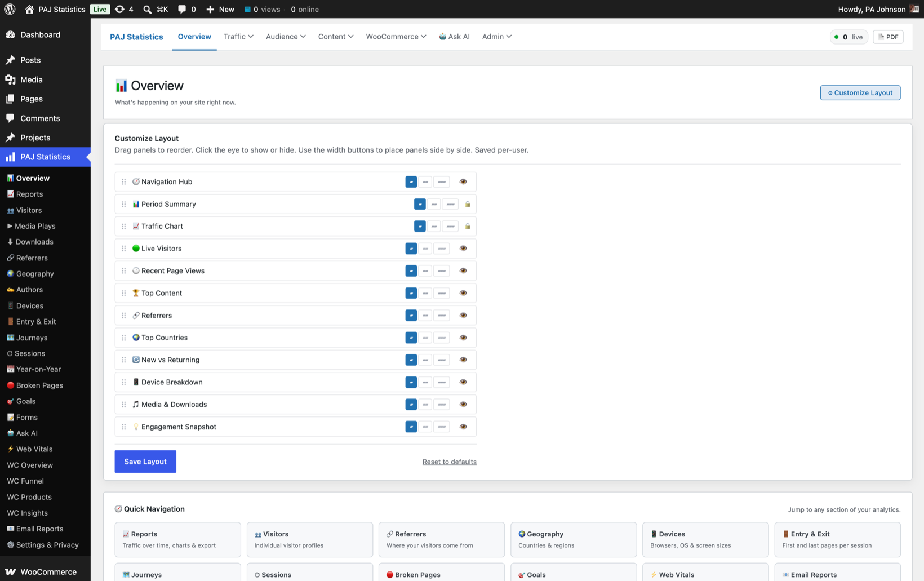The image size is (924, 581).
Task: Click the Customize Layout button
Action: click(x=860, y=92)
